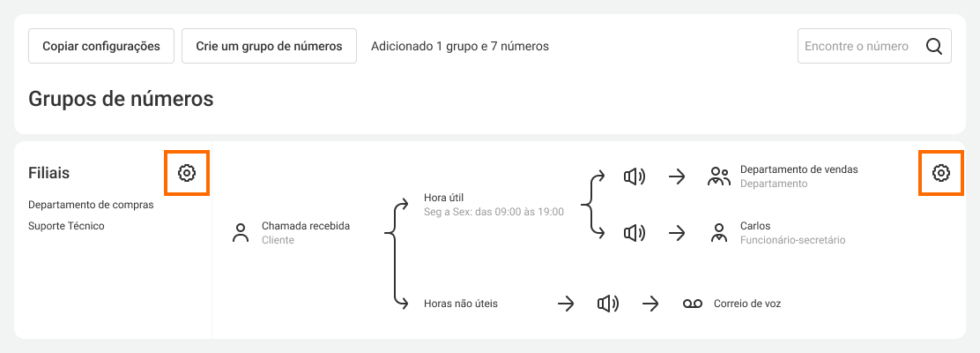The image size is (980, 353).
Task: Click arrow between speaker and Correio de voz
Action: 651,304
